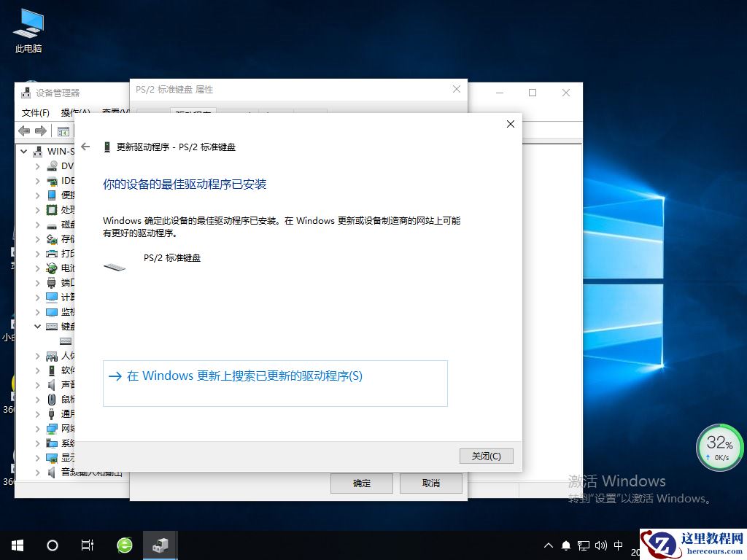Select the 电池 category icon
Image resolution: width=747 pixels, height=560 pixels.
tap(53, 268)
